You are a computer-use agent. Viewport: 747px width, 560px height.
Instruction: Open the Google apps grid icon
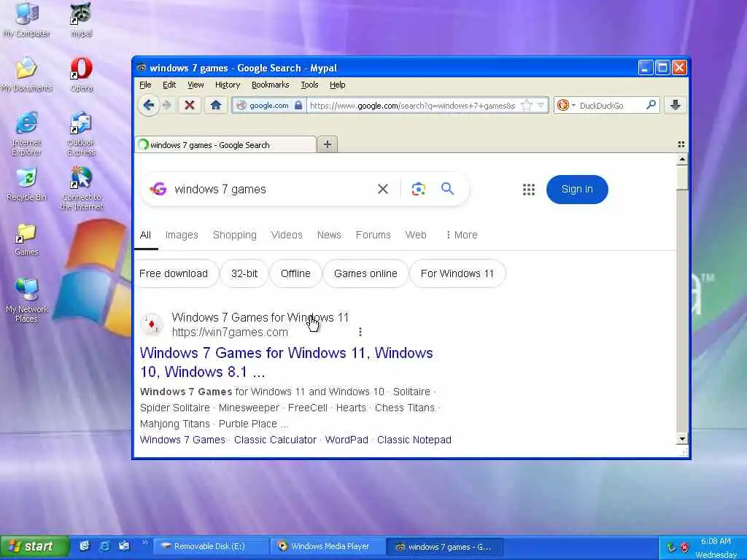coord(529,190)
